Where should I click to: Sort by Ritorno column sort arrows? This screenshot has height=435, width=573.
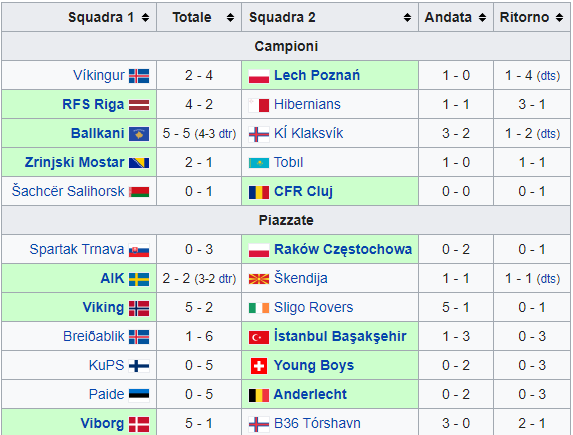point(559,17)
